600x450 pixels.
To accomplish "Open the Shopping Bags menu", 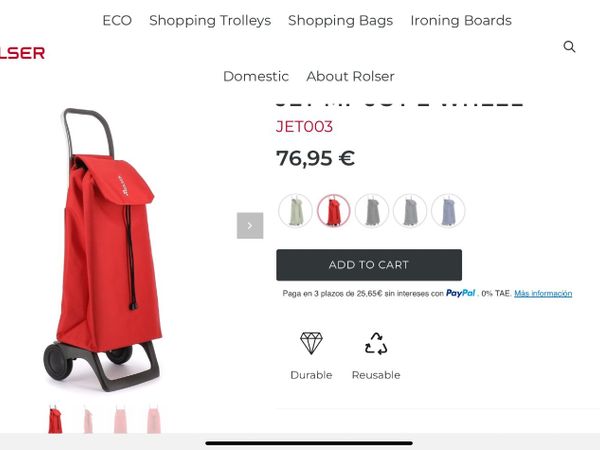I will pos(341,21).
